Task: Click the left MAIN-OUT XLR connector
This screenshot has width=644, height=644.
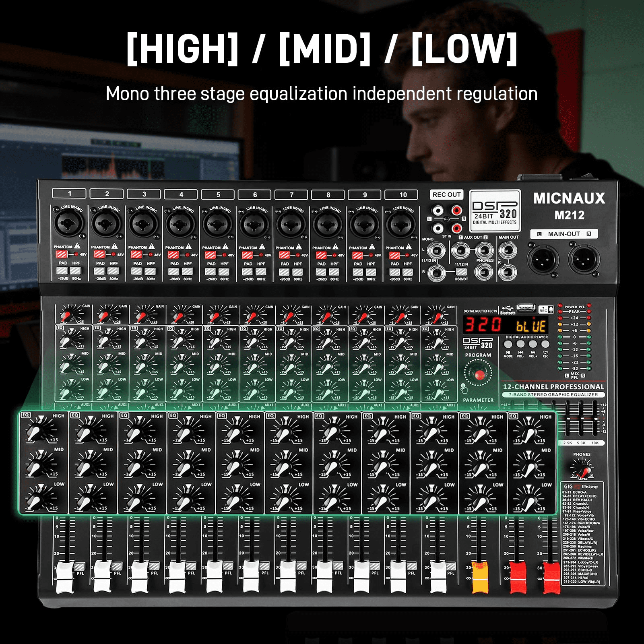Action: tap(543, 260)
